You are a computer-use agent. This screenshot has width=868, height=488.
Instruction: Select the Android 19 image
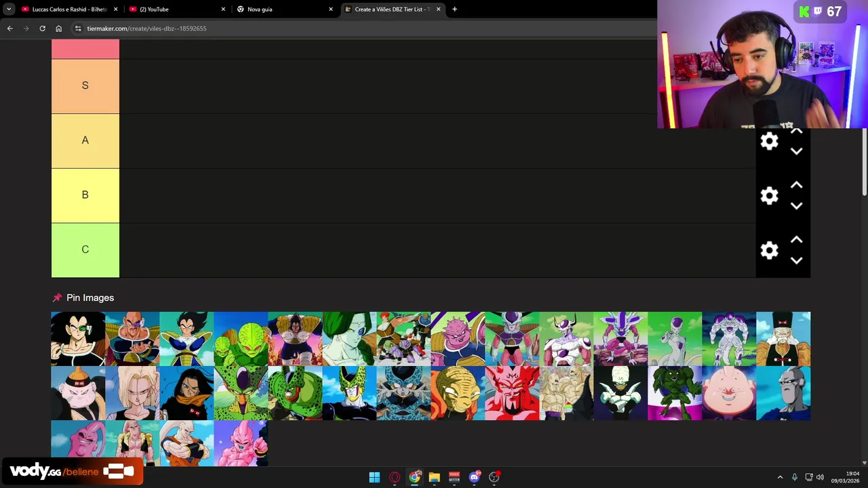(x=78, y=393)
